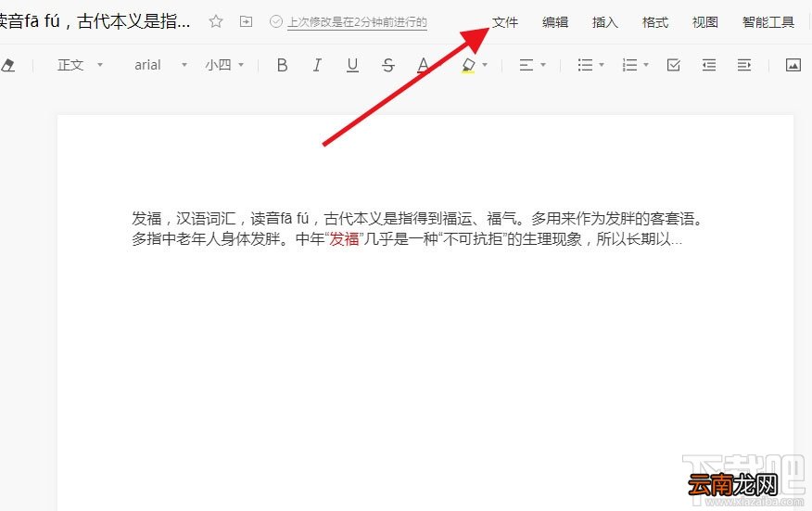Open the arial font dropdown

click(160, 65)
